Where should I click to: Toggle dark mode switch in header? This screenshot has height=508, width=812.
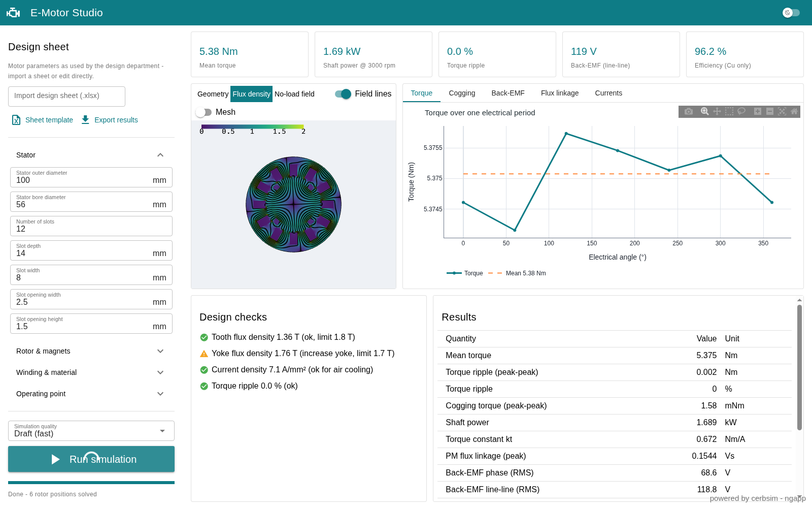pos(791,13)
